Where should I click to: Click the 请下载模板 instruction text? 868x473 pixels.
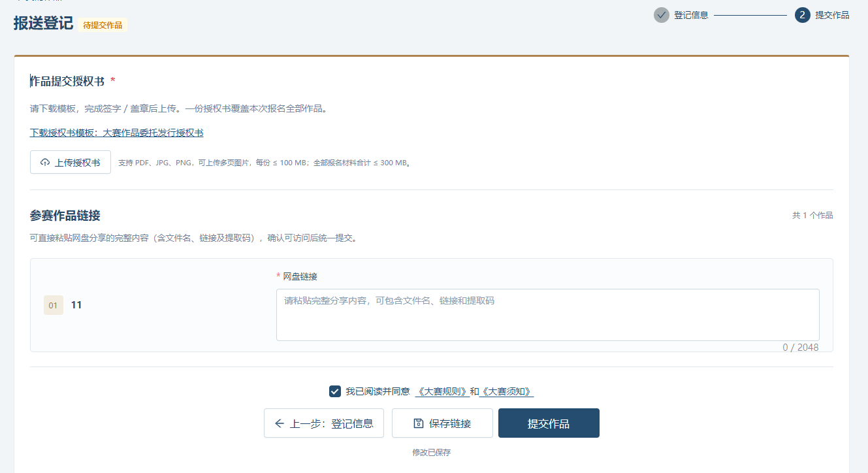178,108
